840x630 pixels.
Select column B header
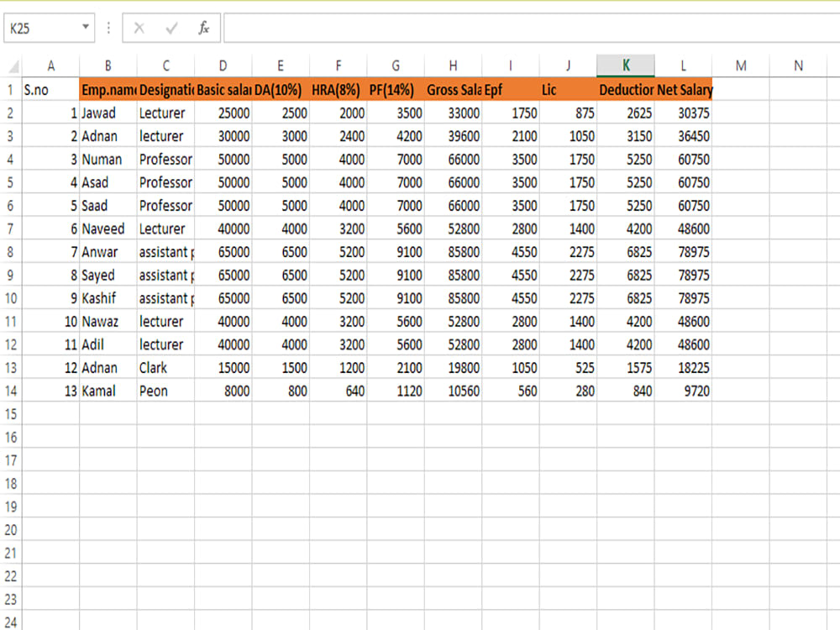tap(108, 66)
